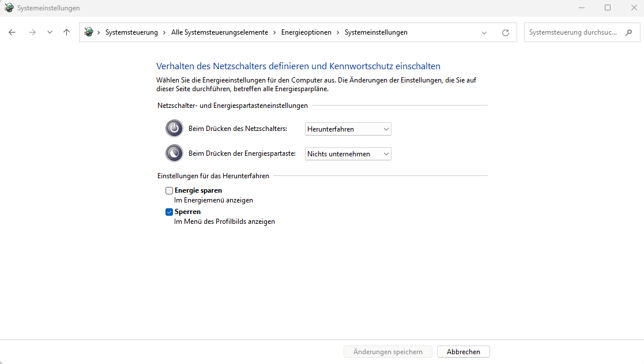The image size is (644, 364).
Task: Go back with the left arrow
Action: point(12,32)
